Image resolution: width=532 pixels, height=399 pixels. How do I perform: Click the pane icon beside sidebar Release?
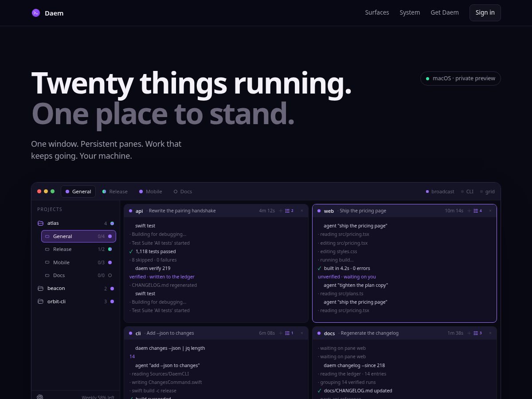pyautogui.click(x=47, y=249)
